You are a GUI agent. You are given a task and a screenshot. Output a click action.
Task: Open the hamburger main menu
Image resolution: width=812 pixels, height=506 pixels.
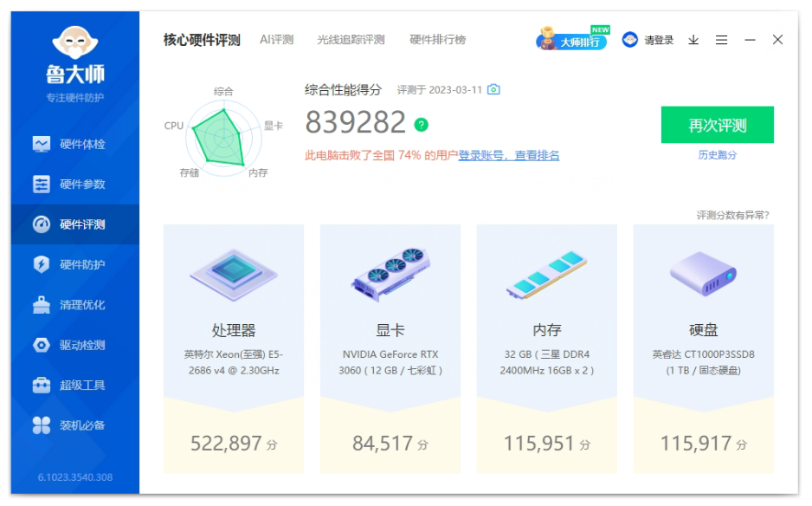click(x=721, y=40)
